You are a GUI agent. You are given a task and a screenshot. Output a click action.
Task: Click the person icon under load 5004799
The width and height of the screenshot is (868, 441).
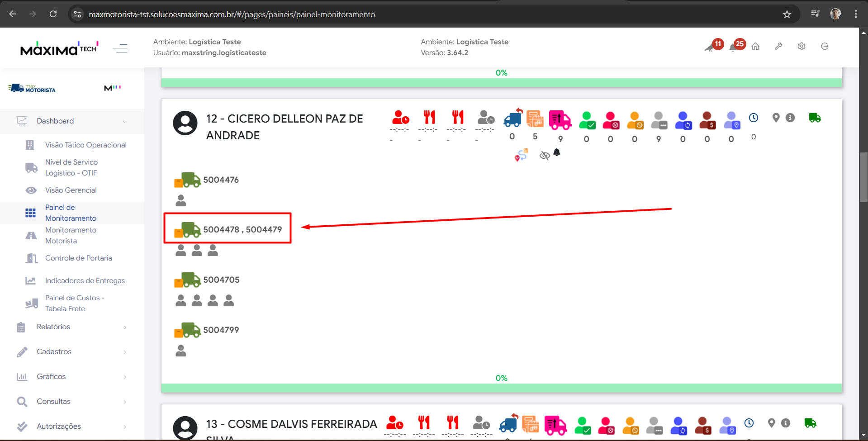point(181,351)
